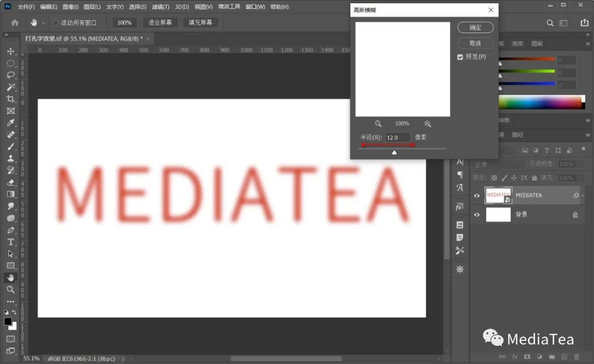Open the Character panel icon
This screenshot has height=364, width=594.
460,162
